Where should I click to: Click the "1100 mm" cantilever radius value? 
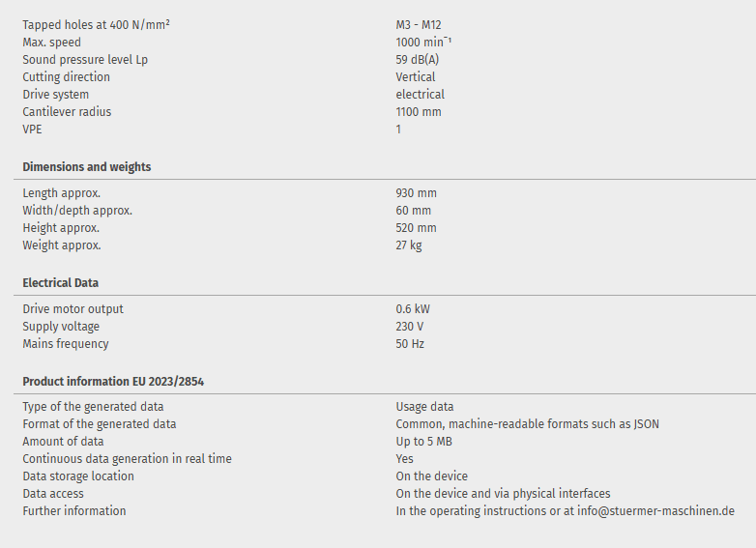pos(419,112)
